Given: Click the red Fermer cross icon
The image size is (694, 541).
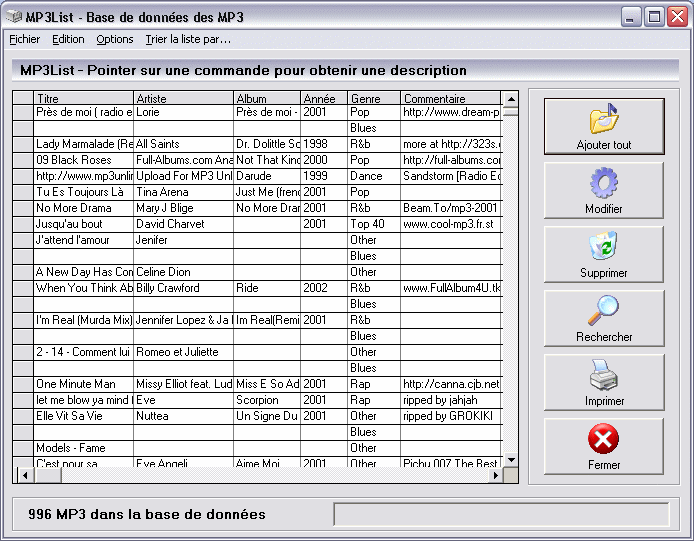Looking at the screenshot, I should [604, 439].
